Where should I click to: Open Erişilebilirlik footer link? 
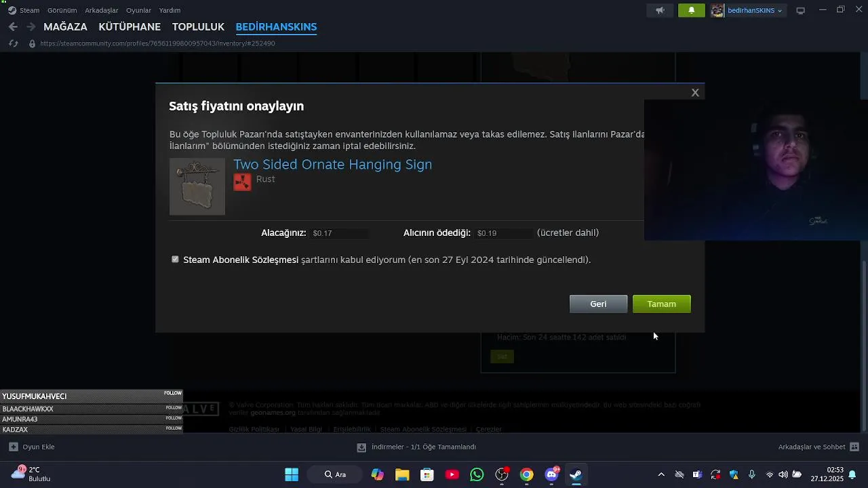point(352,429)
